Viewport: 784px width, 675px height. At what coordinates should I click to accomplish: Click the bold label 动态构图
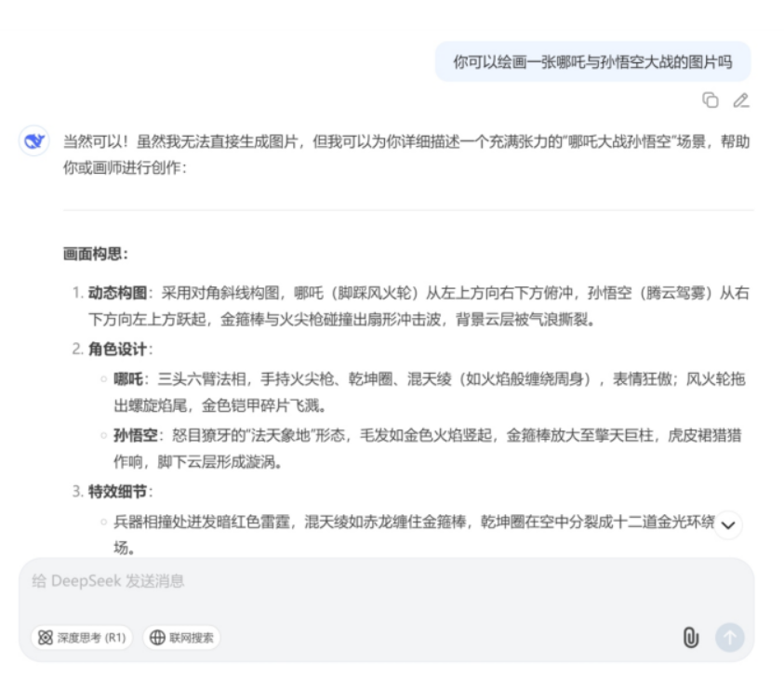(x=117, y=293)
